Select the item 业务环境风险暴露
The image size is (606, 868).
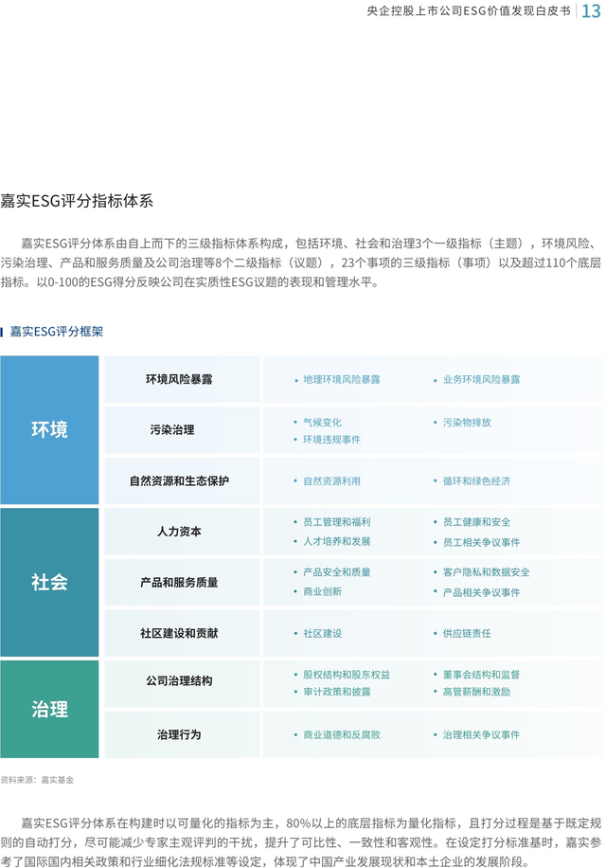pyautogui.click(x=481, y=380)
